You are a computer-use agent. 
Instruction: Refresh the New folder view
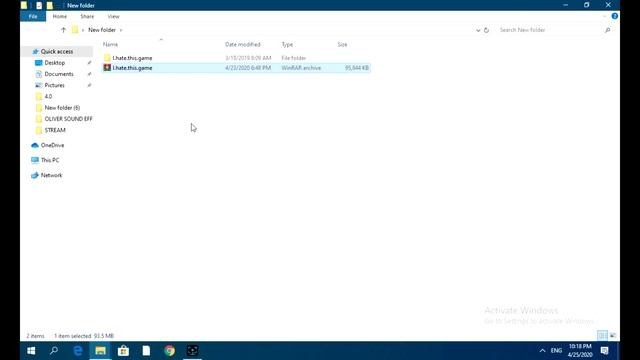click(x=486, y=30)
